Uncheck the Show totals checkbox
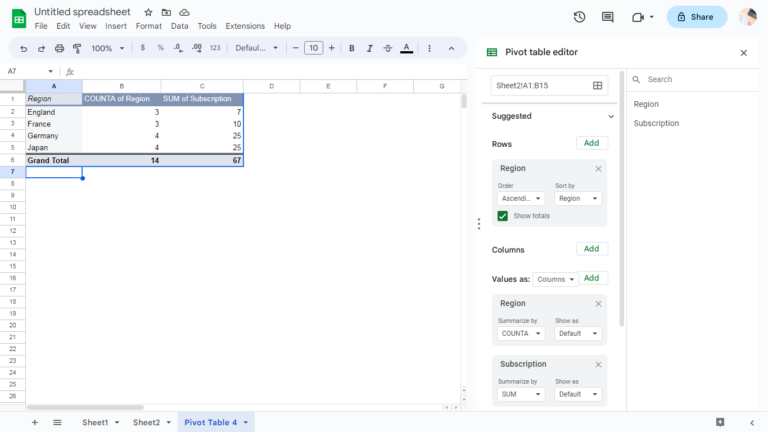The width and height of the screenshot is (768, 432). tap(503, 216)
